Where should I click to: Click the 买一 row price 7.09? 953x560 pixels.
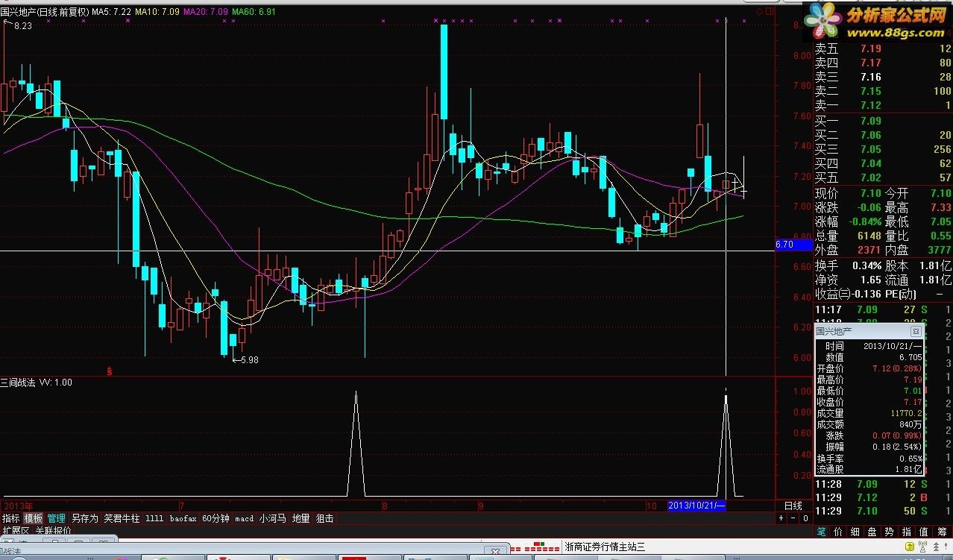tap(870, 121)
